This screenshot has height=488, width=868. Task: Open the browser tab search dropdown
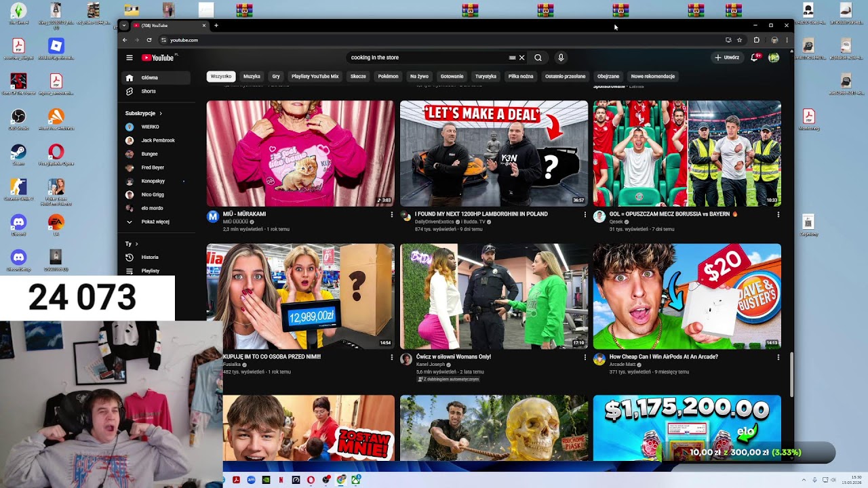(123, 26)
